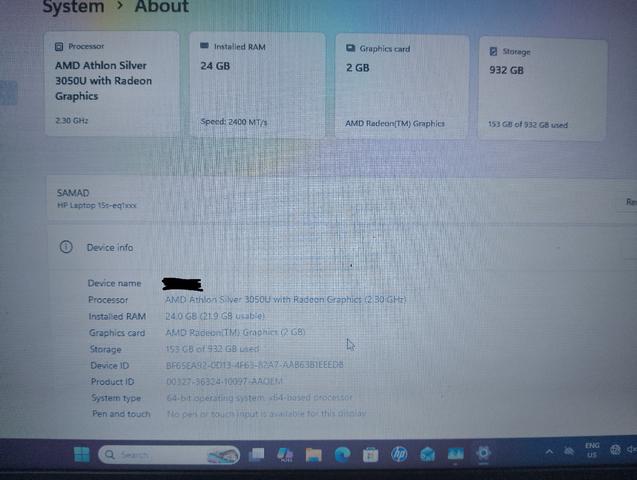Open Task View from the taskbar
The width and height of the screenshot is (637, 480).
(256, 454)
